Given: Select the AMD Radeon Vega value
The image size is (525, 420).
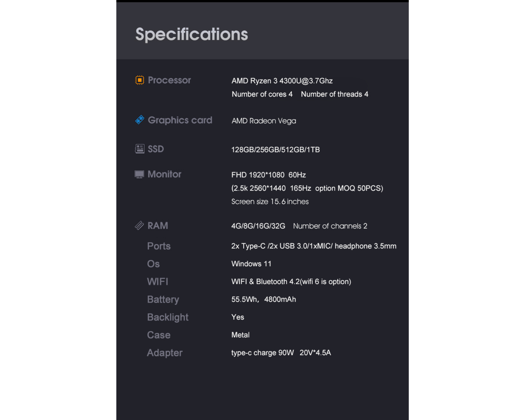Looking at the screenshot, I should [264, 121].
